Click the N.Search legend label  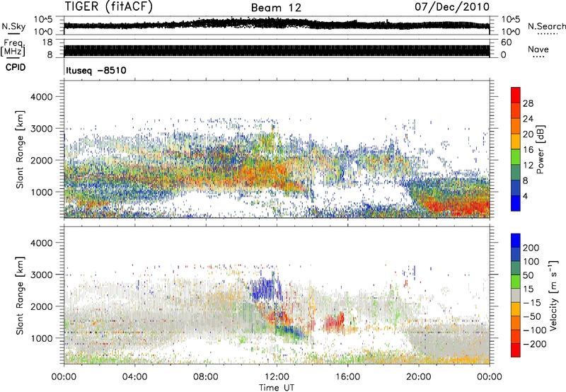pyautogui.click(x=546, y=26)
